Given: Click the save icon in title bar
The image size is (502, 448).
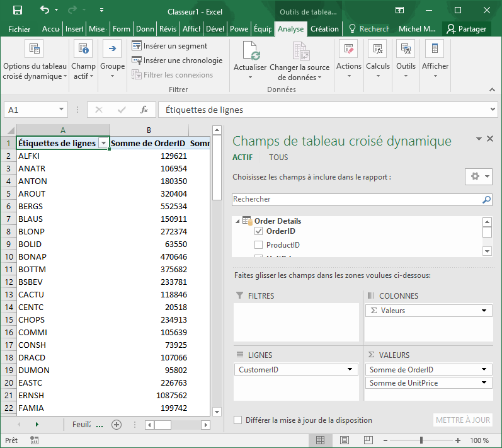Looking at the screenshot, I should tap(18, 10).
